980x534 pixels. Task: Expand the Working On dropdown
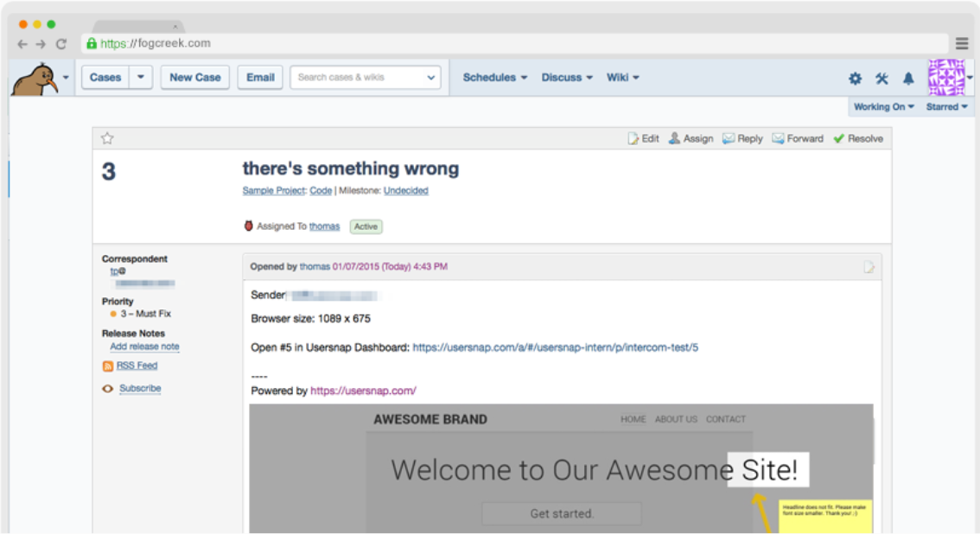click(x=884, y=107)
